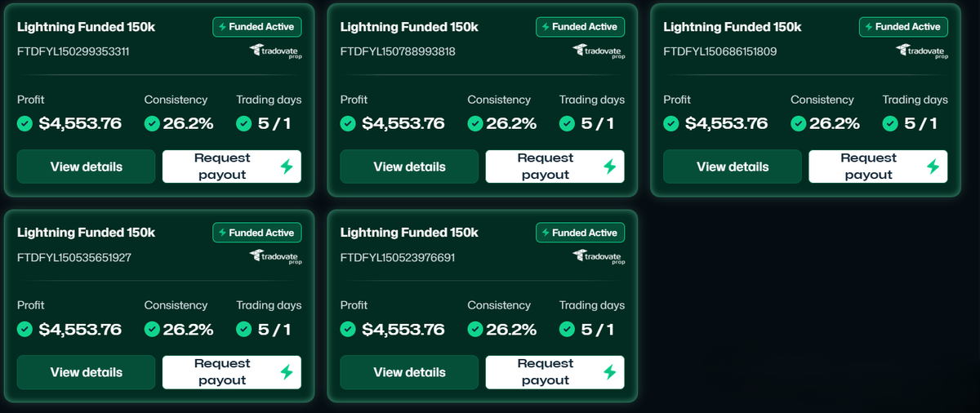Click 26.2% consistency value on account FTDFYL150523976691

point(511,330)
